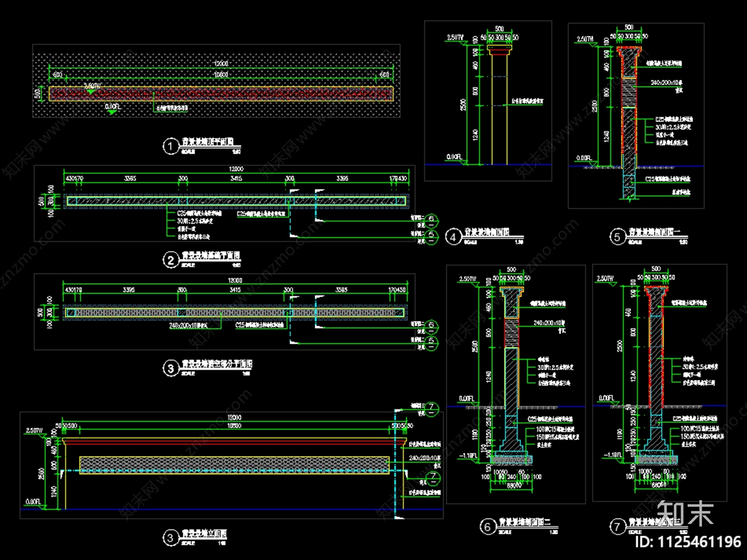
Task: Select the "240x200x10" note in drawing 3 plan
Action: coord(188,326)
